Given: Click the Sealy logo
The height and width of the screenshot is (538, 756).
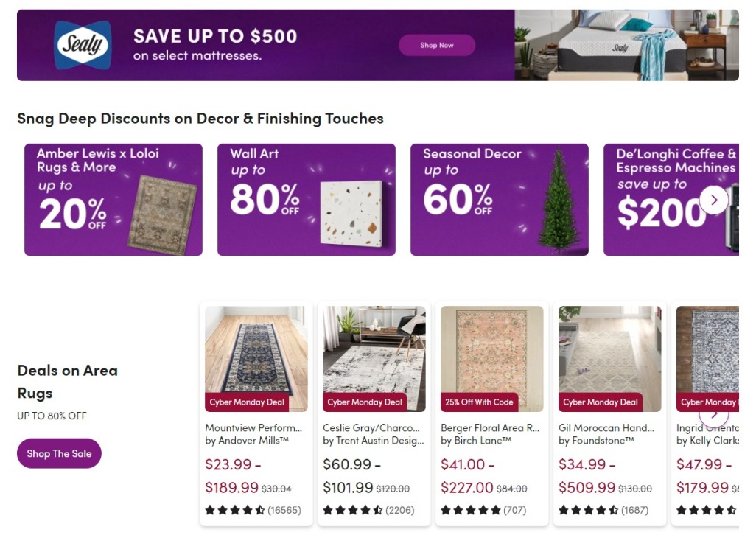Looking at the screenshot, I should point(83,44).
